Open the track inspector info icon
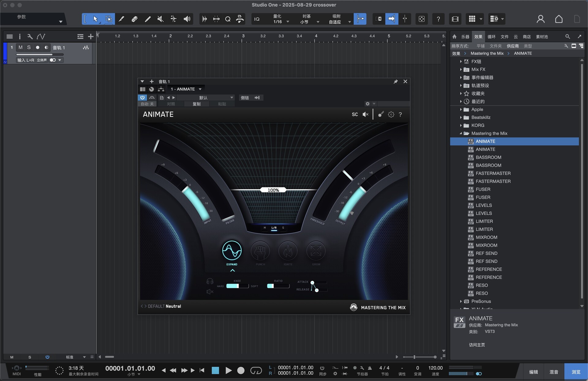588x381 pixels. (x=20, y=37)
